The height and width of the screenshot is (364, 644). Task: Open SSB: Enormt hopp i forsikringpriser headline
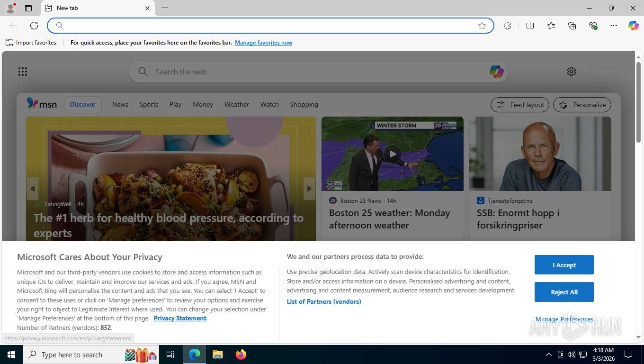coord(518,219)
